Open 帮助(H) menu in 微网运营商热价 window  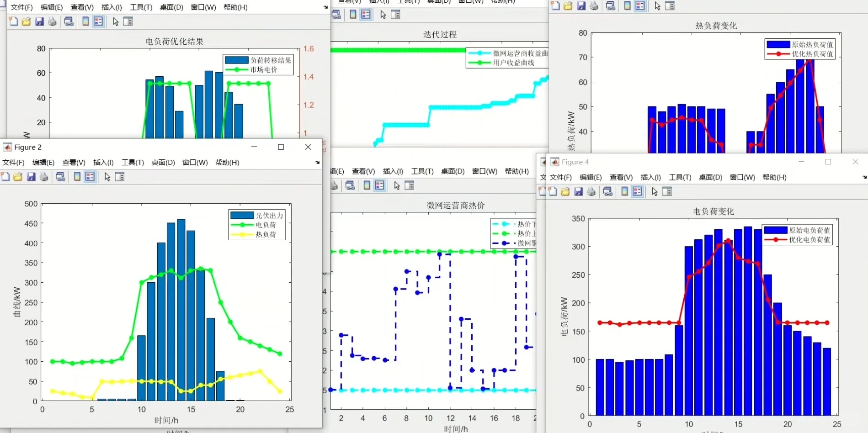pos(517,171)
